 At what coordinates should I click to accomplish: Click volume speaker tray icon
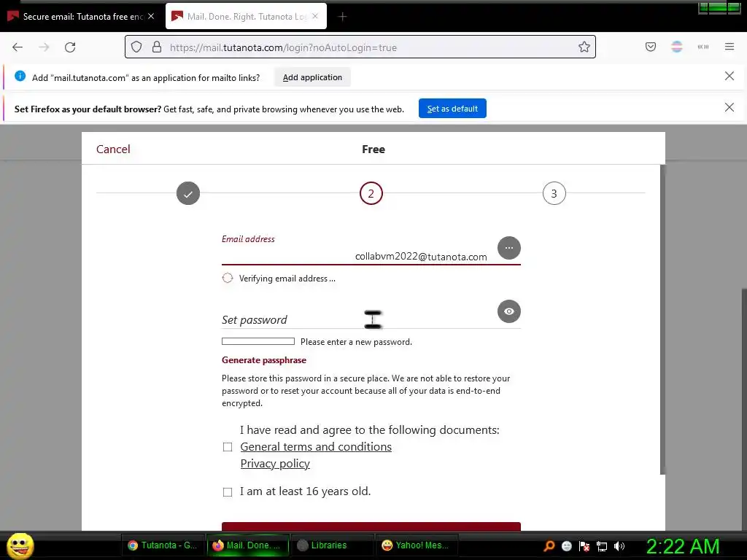click(619, 545)
